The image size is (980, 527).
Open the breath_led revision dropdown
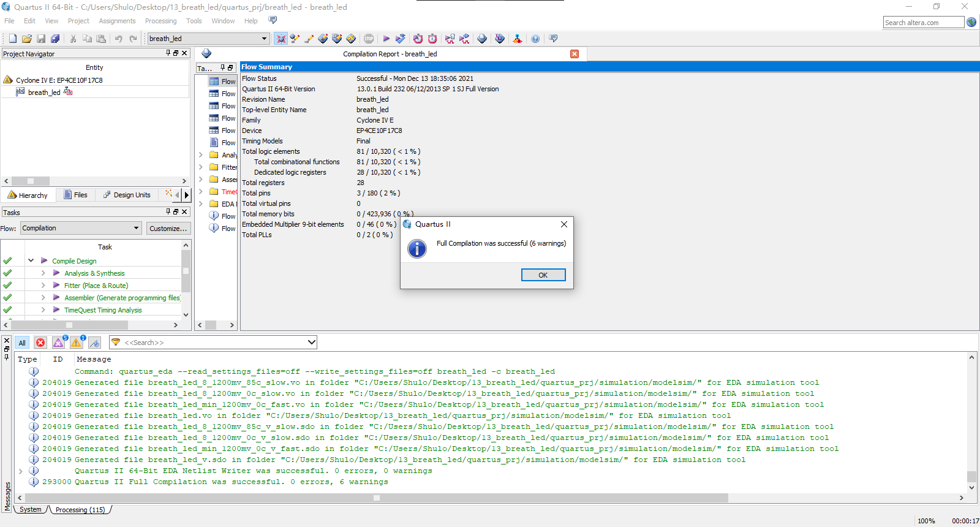click(264, 39)
